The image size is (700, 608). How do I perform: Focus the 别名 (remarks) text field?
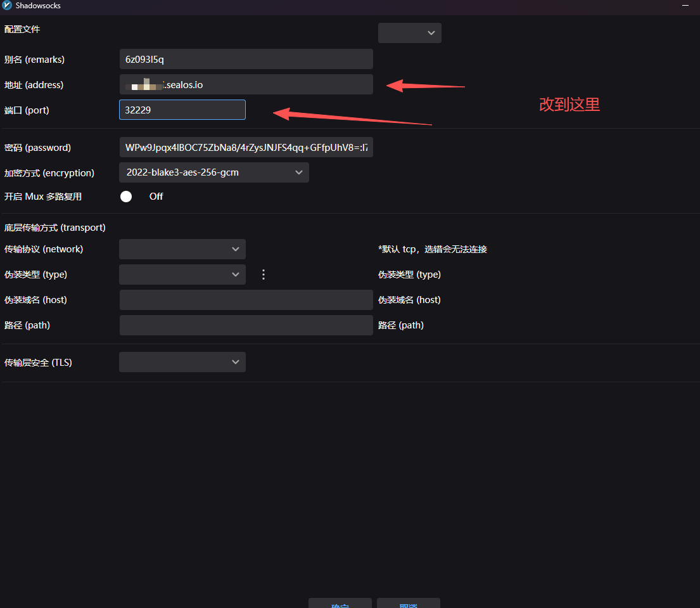coord(246,59)
